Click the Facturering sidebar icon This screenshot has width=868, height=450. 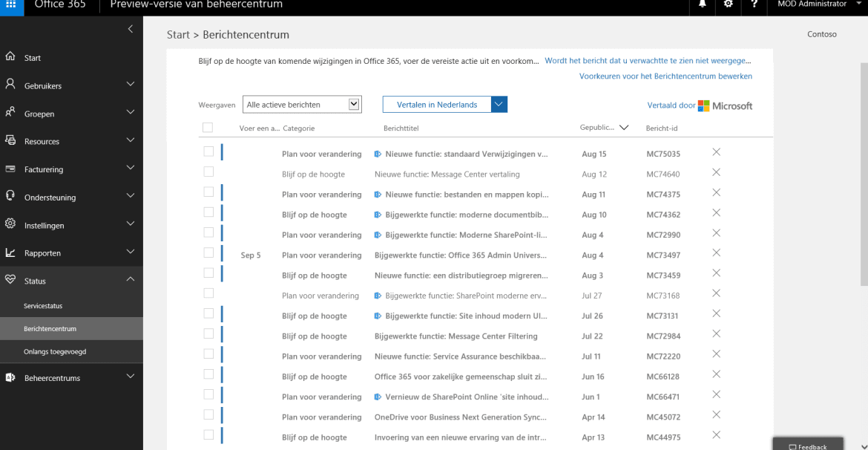click(10, 169)
